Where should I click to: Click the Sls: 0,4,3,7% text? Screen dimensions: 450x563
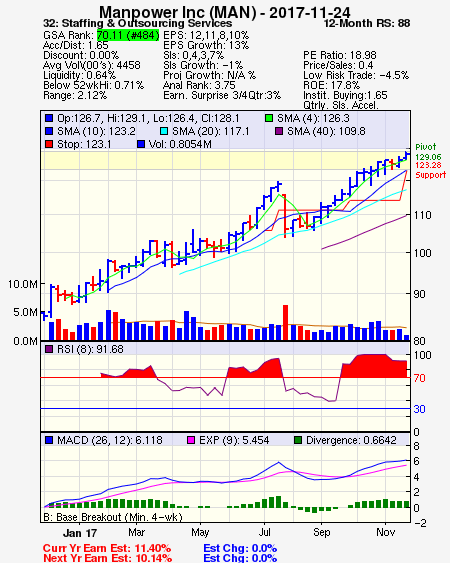[x=194, y=55]
